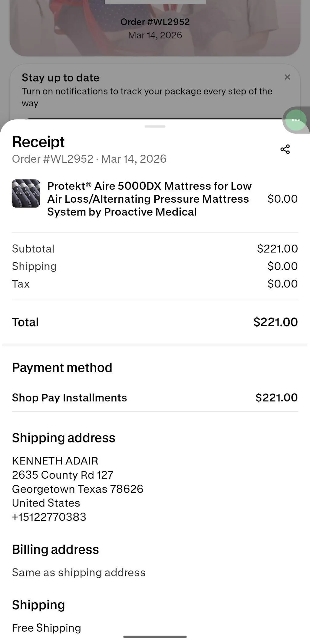Grab the receipt sheet drag handle
The height and width of the screenshot is (644, 310).
(x=155, y=126)
